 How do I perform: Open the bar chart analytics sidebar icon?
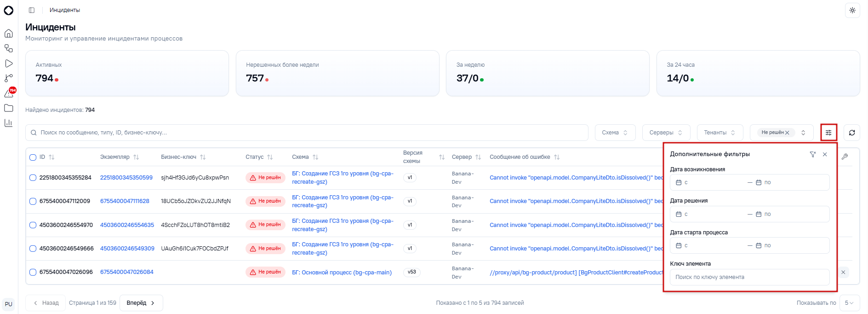[8, 122]
